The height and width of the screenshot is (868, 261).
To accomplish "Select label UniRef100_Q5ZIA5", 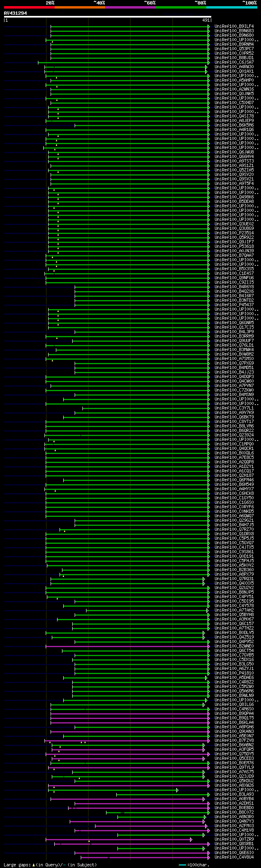I will coord(234,170).
